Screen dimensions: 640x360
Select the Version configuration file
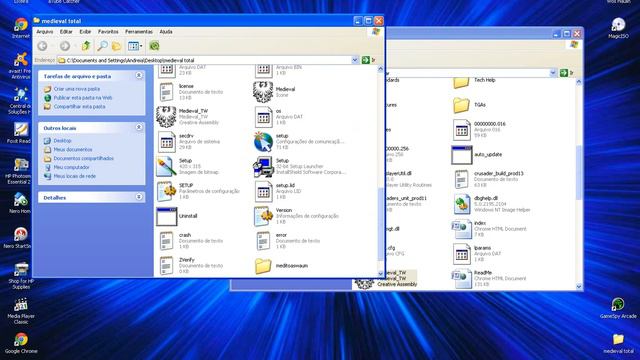(x=296, y=216)
